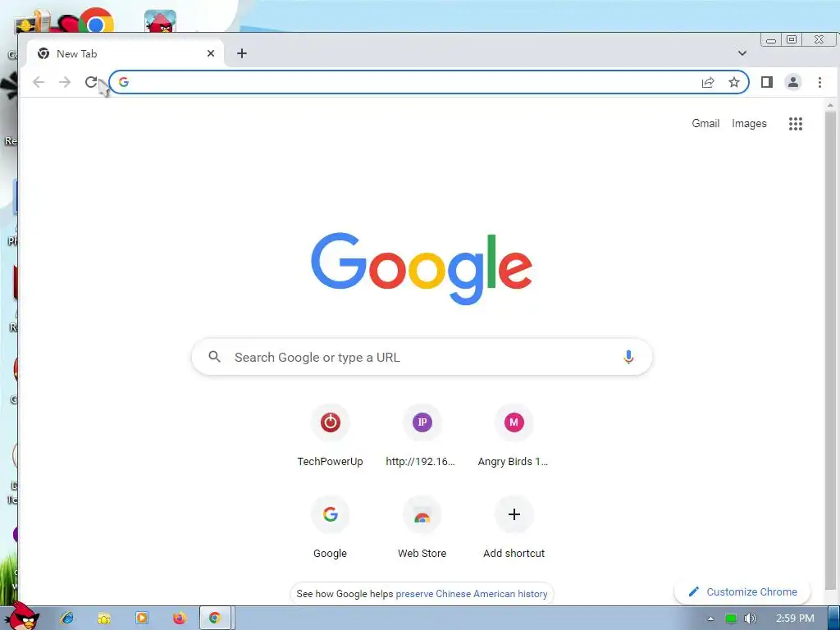840x630 pixels.
Task: Open the media player taskbar icon
Action: 142,619
